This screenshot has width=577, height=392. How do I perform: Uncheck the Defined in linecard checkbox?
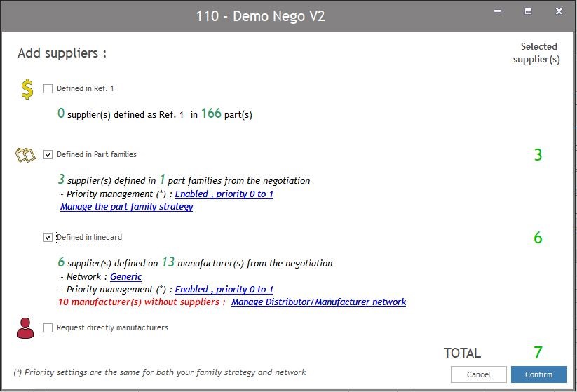(x=48, y=238)
